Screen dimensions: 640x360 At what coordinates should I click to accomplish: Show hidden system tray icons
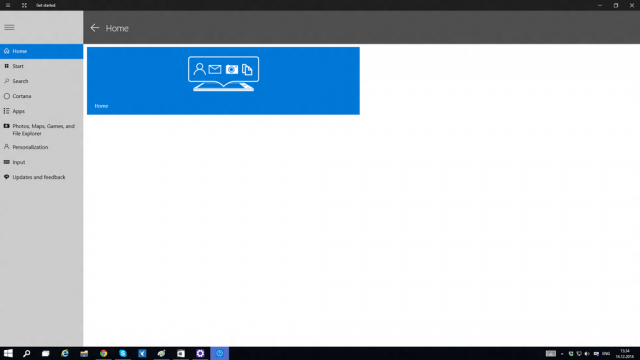click(x=562, y=354)
